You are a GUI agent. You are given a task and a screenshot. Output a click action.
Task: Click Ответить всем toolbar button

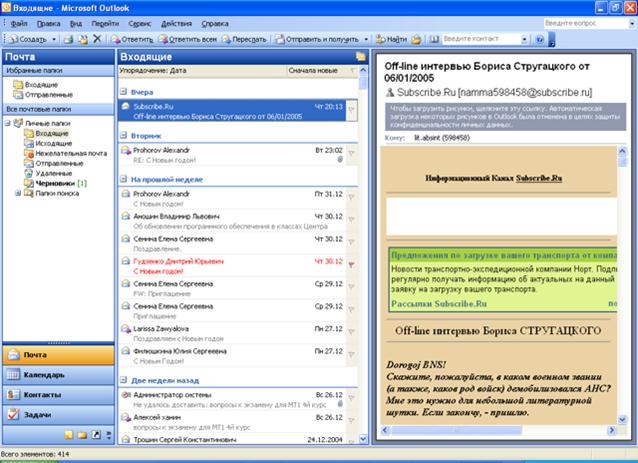pyautogui.click(x=188, y=39)
